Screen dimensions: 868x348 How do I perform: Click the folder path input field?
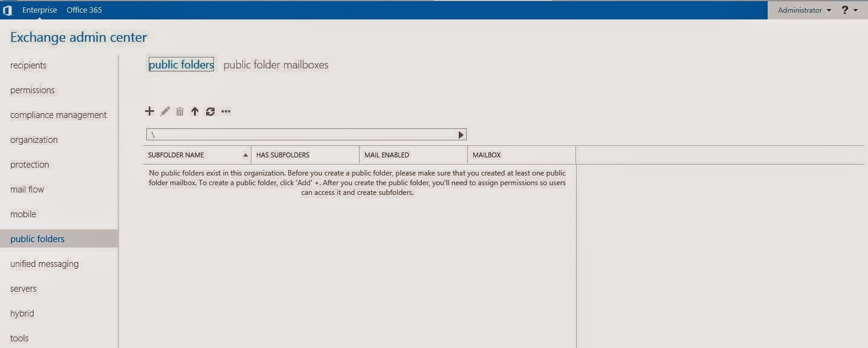point(302,135)
